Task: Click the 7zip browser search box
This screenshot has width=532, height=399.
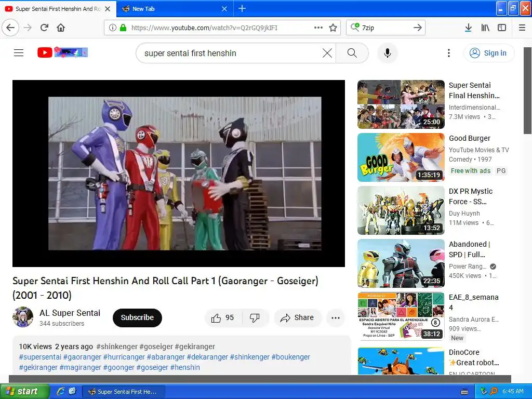Action: click(x=385, y=28)
